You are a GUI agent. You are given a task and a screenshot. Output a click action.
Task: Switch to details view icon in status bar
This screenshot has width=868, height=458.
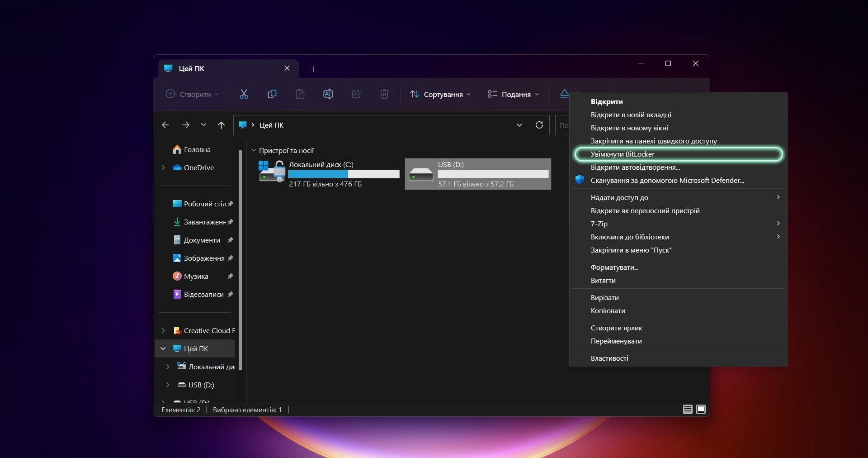click(x=688, y=410)
